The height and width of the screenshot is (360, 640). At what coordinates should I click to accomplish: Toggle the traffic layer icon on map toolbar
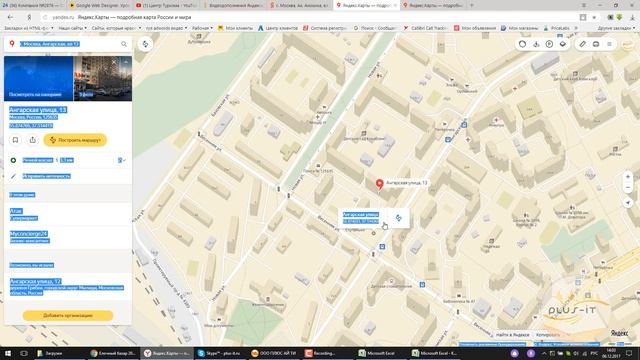(x=522, y=44)
